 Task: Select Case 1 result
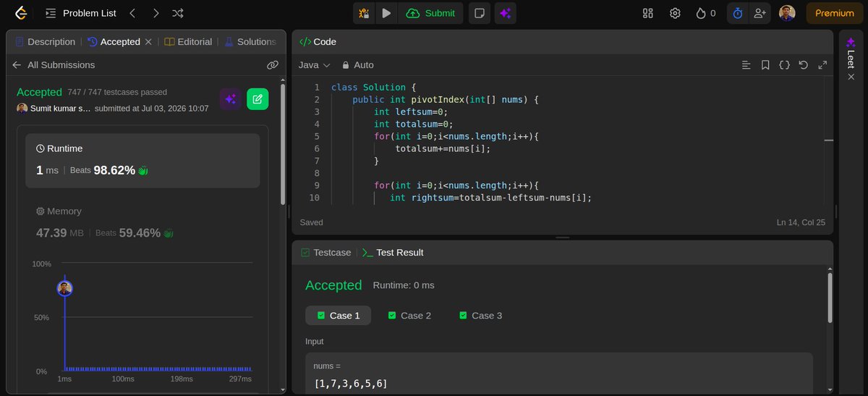[x=338, y=316]
